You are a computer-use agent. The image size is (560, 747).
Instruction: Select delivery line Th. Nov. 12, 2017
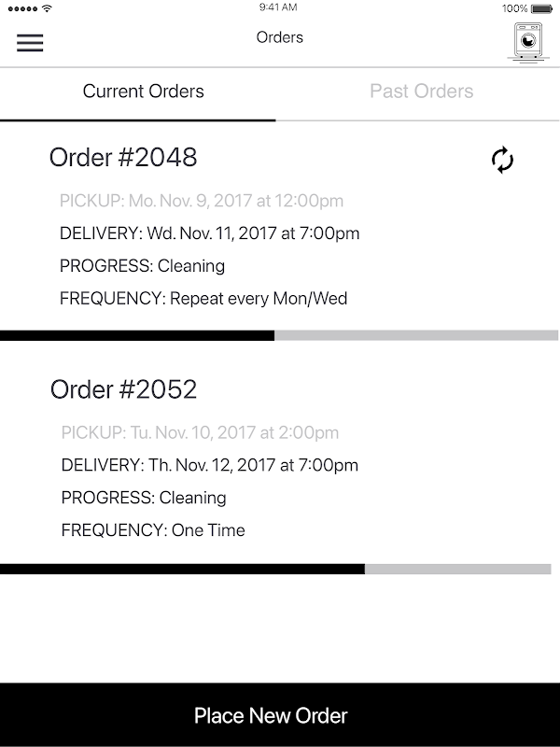point(209,465)
